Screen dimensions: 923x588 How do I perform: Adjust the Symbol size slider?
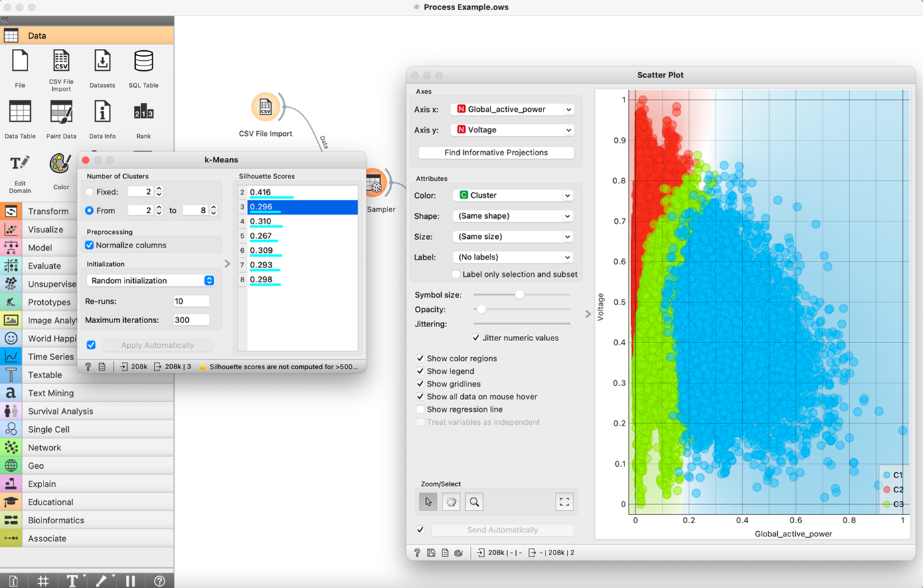pyautogui.click(x=519, y=294)
